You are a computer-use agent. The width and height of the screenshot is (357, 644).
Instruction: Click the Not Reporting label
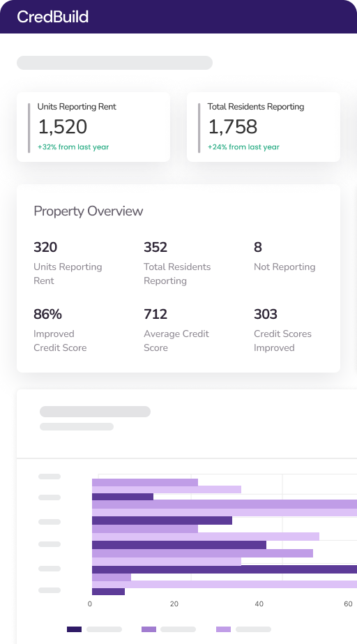[284, 267]
